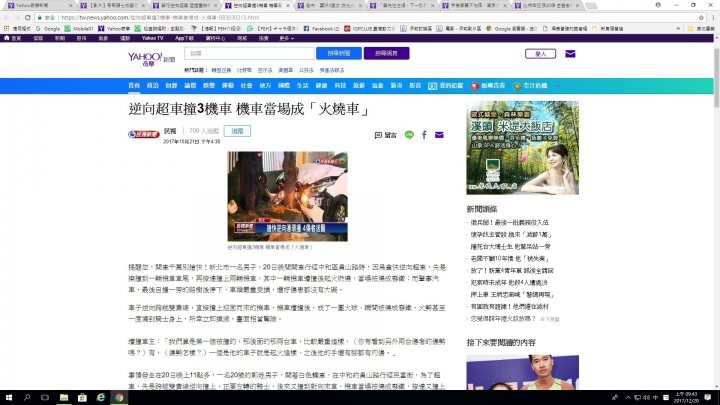
Task: Click the purple search web button
Action: pyautogui.click(x=387, y=53)
